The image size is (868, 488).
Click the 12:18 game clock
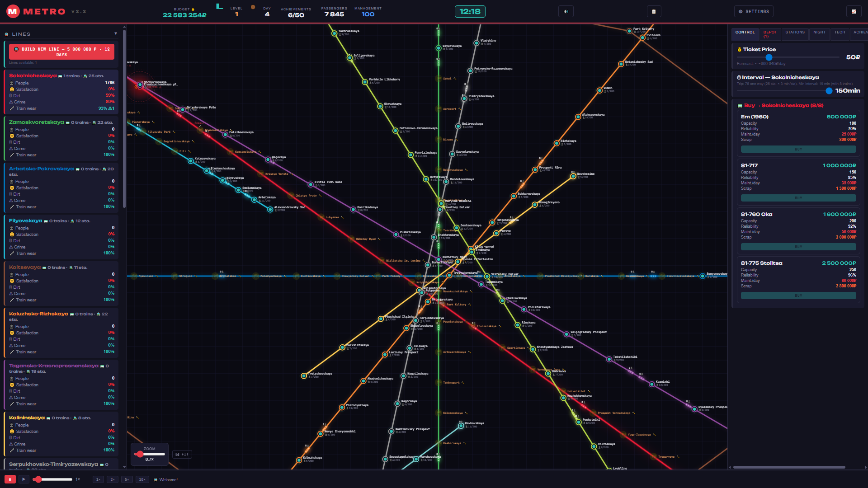click(470, 11)
